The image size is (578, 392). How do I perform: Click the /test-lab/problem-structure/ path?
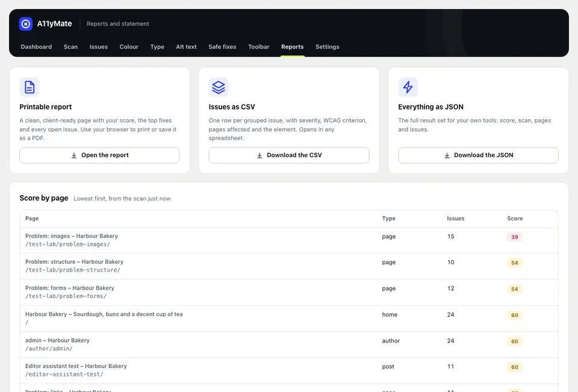click(73, 270)
